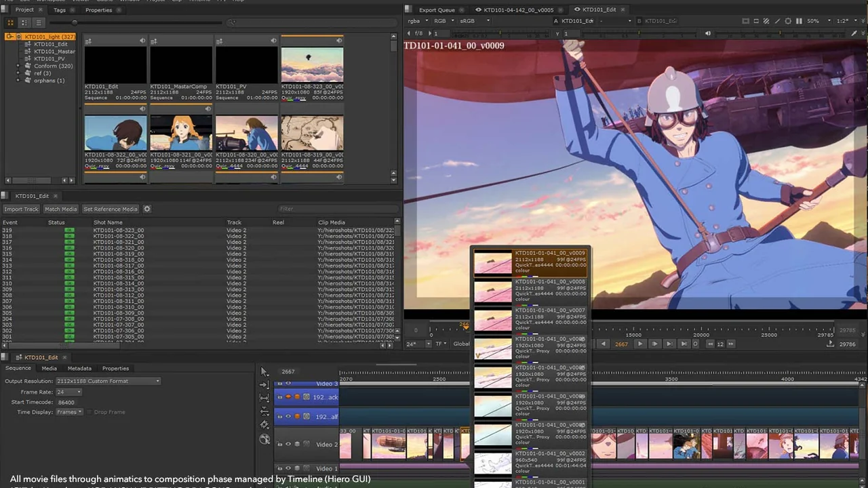868x488 pixels.
Task: Select the KTD101-08-321_00 clip thumbnail
Action: tap(181, 132)
